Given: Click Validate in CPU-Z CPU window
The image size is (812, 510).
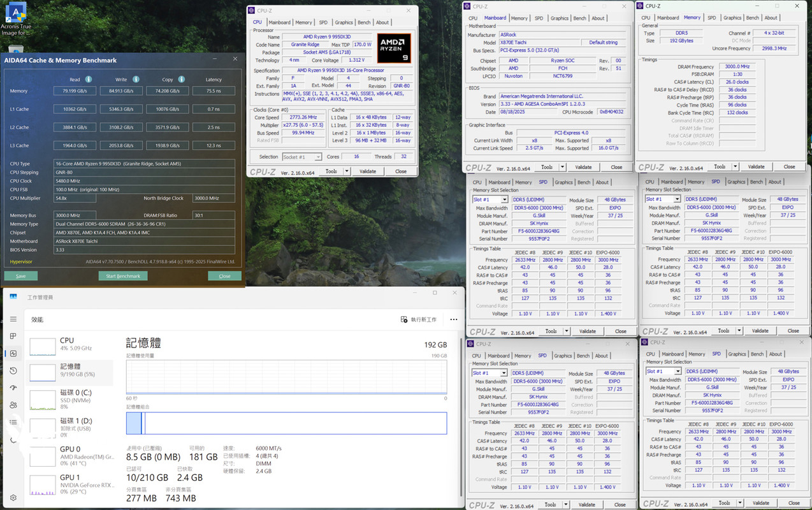Looking at the screenshot, I should [x=368, y=171].
